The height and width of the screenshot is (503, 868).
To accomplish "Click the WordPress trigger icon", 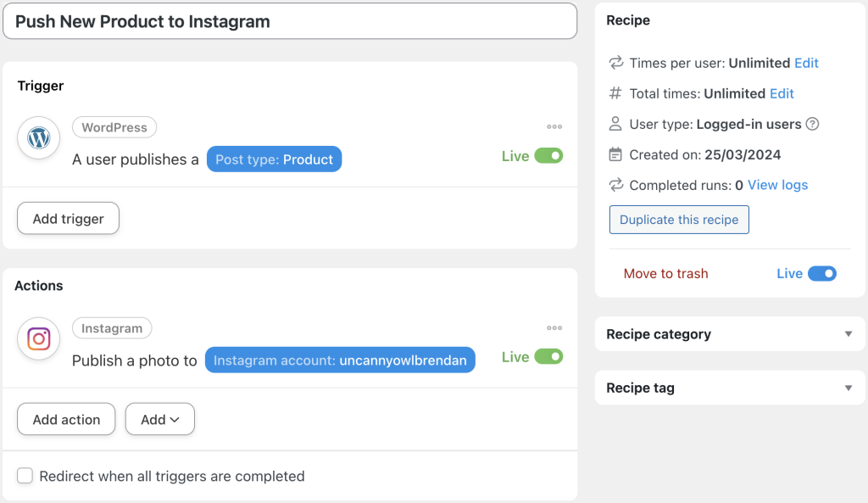I will [38, 137].
